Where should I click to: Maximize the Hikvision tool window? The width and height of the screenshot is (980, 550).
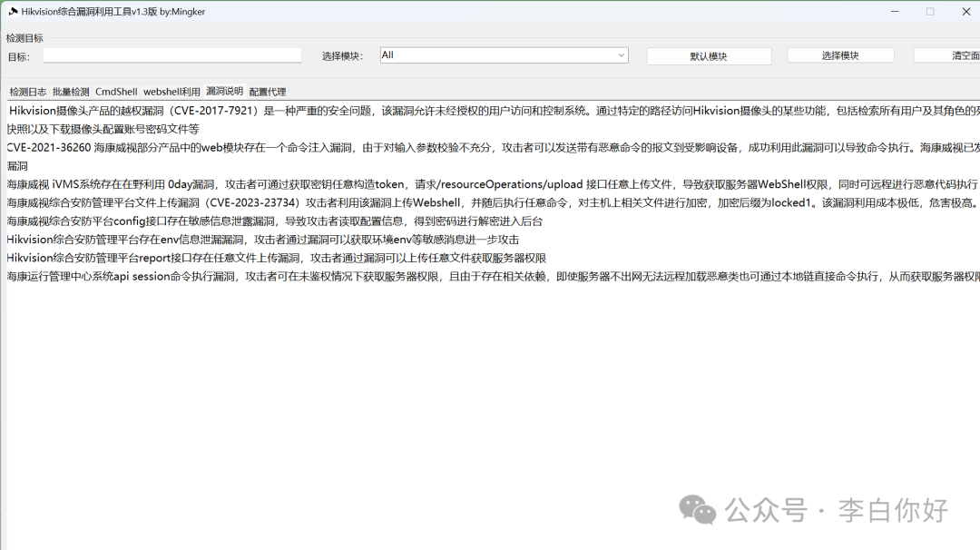coord(930,12)
